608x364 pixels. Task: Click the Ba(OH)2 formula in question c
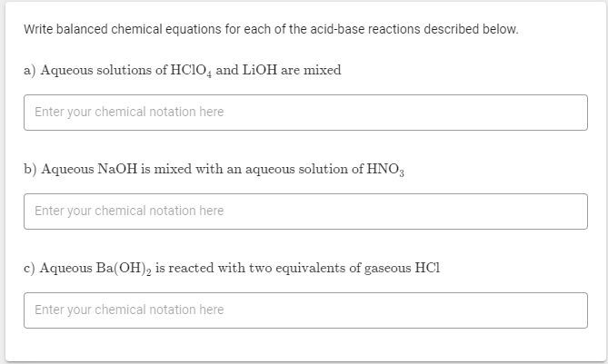[x=123, y=268]
